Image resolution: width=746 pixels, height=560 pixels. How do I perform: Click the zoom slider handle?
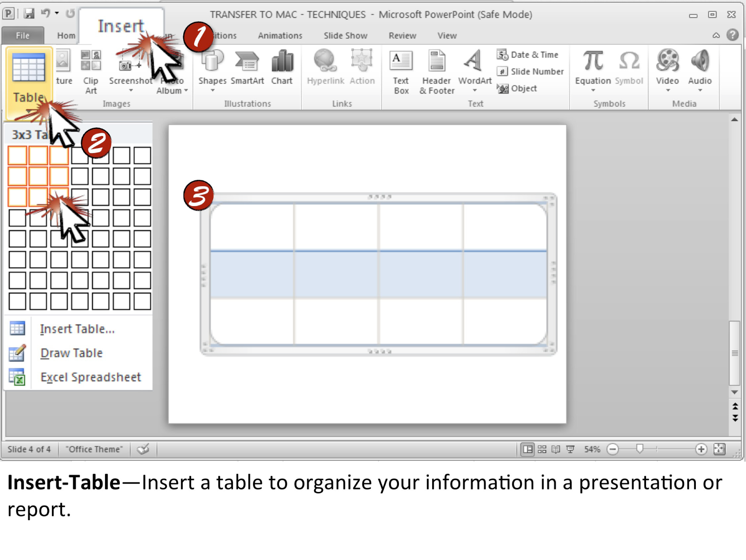click(640, 449)
